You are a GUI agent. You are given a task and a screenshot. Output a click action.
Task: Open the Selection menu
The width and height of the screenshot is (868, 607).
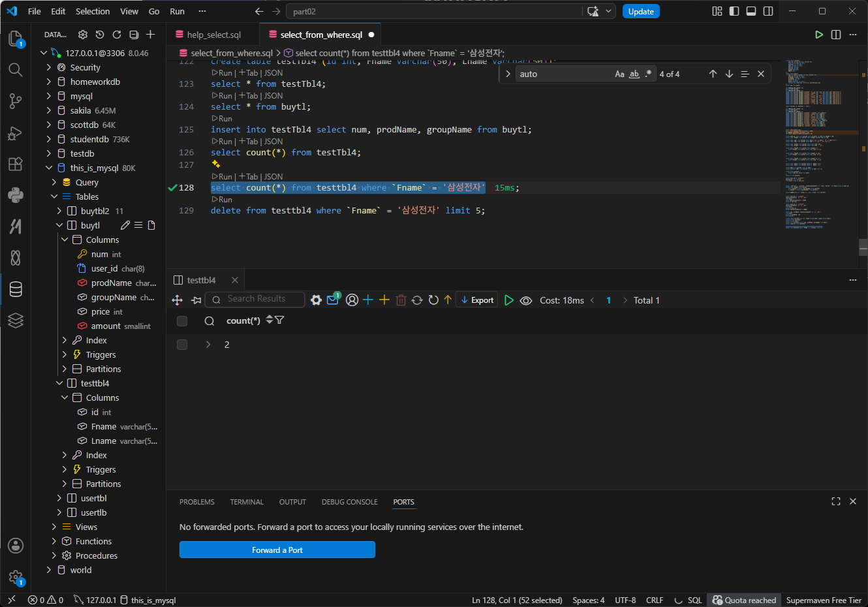click(x=93, y=11)
